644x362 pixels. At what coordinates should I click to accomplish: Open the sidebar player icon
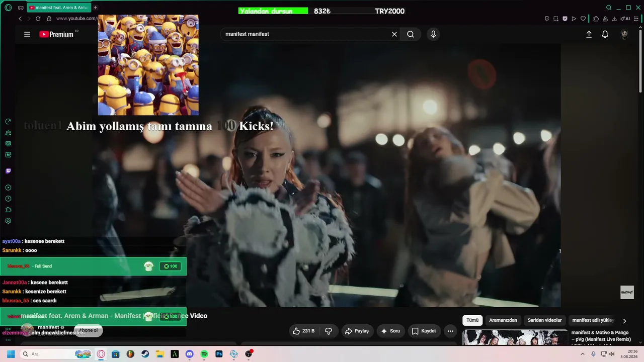coord(8,188)
